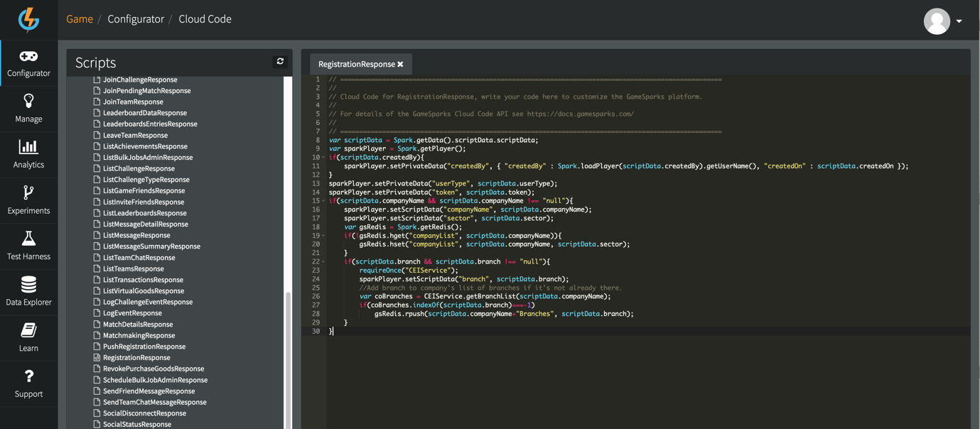980x429 pixels.
Task: Open JoinTeamResponse script
Action: click(133, 102)
